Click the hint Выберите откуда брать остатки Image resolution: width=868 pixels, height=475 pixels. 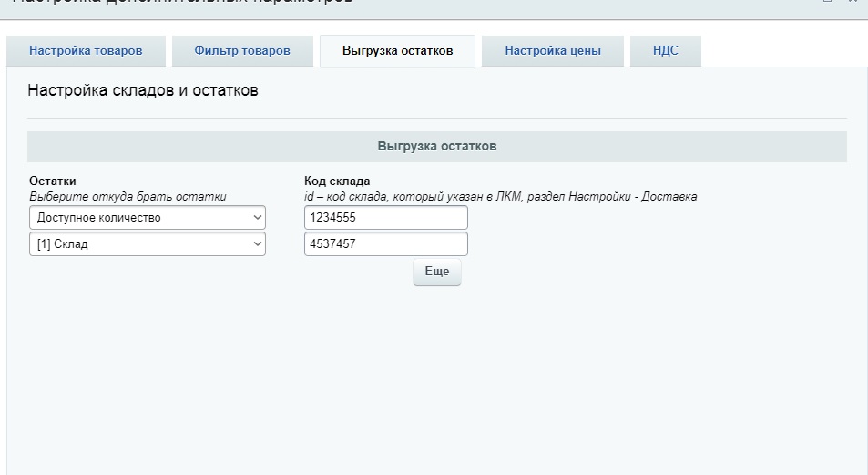(x=128, y=196)
